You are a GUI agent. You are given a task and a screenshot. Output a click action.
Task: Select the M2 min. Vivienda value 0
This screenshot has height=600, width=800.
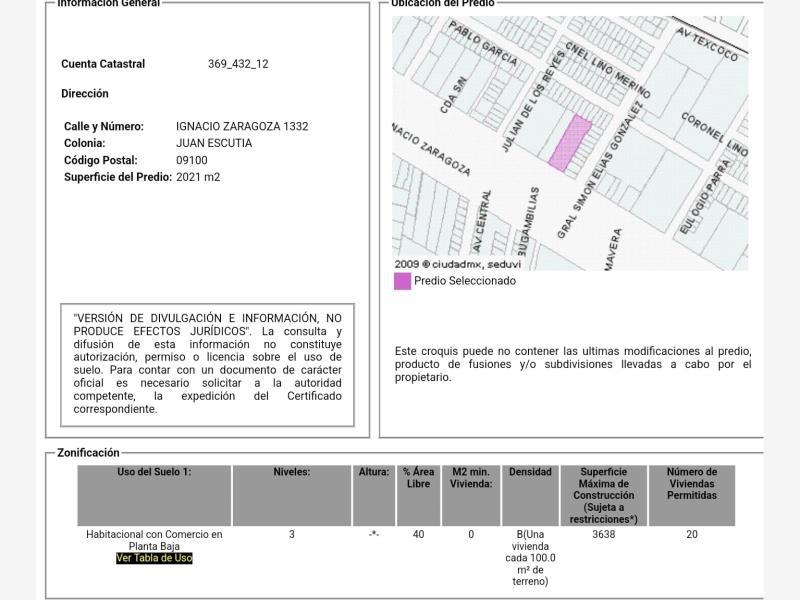coord(471,534)
